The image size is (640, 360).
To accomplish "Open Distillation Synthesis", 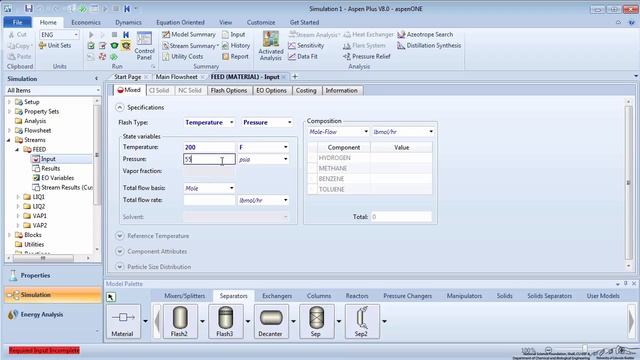I will (x=429, y=46).
